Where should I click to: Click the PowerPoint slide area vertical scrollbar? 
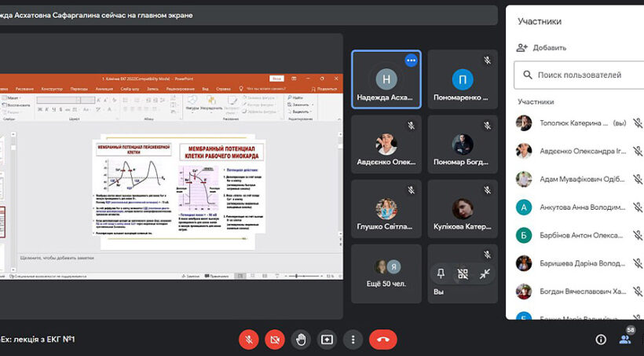tap(341, 185)
